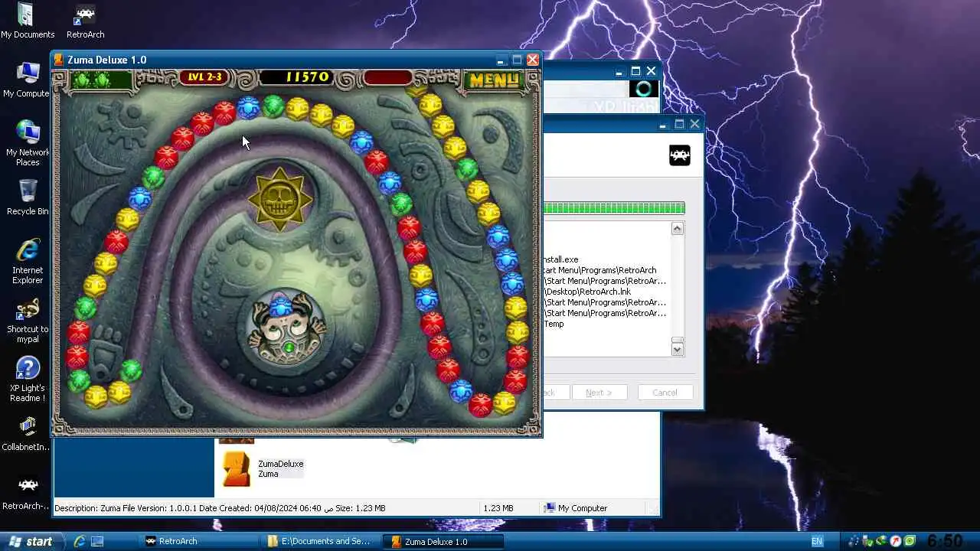Click the install.exe line in installer log
The height and width of the screenshot is (551, 980).
560,259
